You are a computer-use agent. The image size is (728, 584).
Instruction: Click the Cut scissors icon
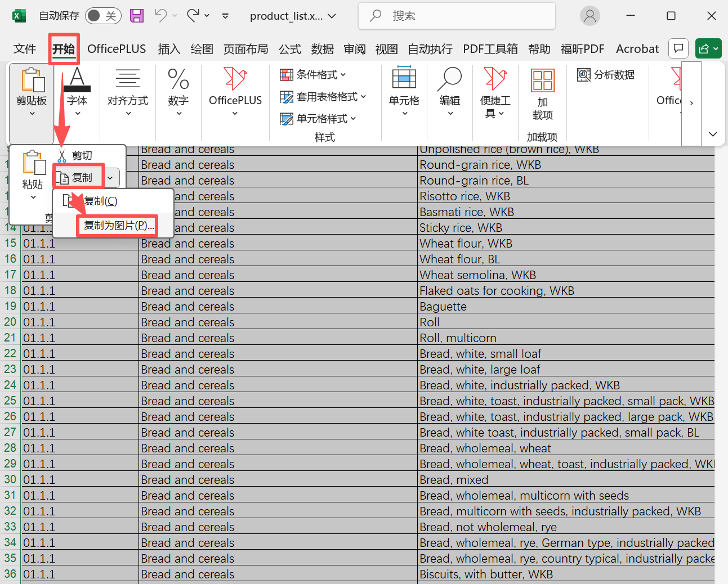(x=62, y=156)
